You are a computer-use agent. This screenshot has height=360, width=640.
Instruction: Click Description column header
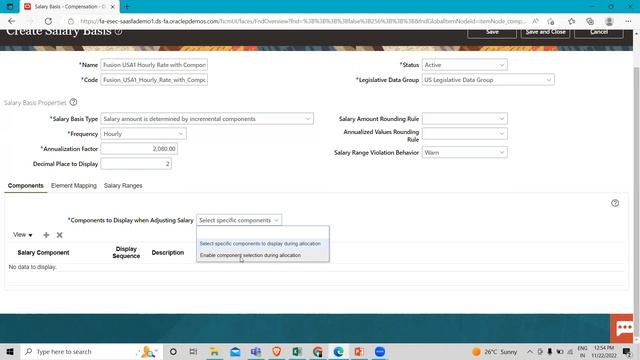[x=168, y=253]
